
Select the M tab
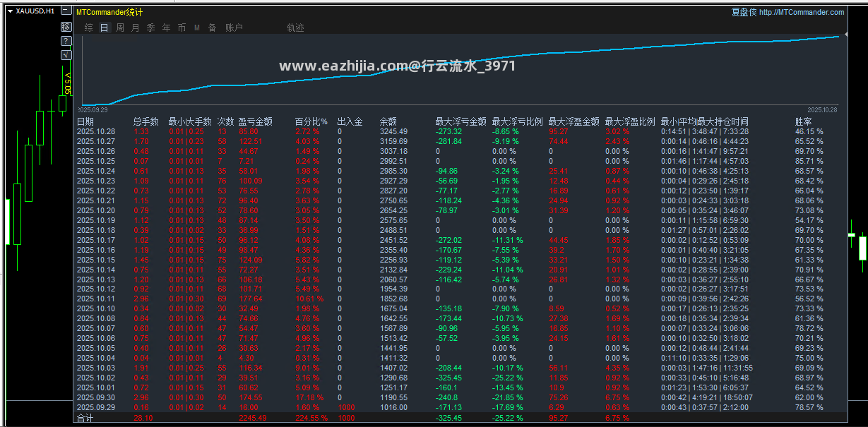tap(197, 28)
